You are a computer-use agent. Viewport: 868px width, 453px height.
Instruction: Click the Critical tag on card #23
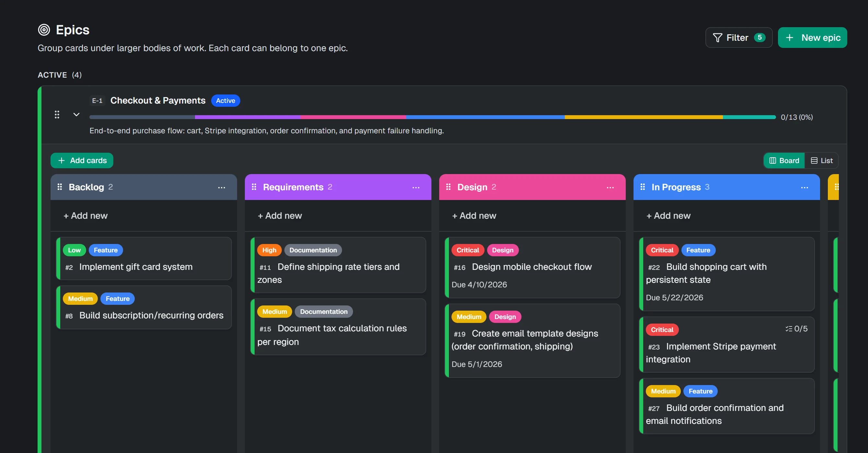(662, 330)
